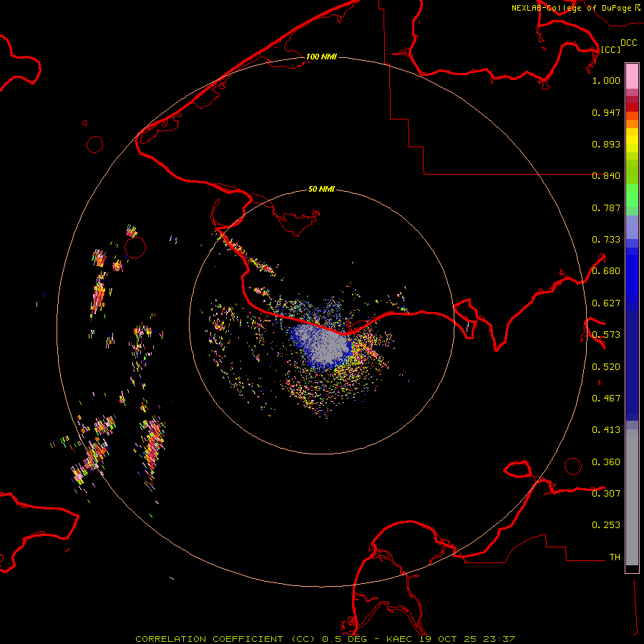This screenshot has height=644, width=644.
Task: Click the 0.840 scale value label
Action: (606, 176)
